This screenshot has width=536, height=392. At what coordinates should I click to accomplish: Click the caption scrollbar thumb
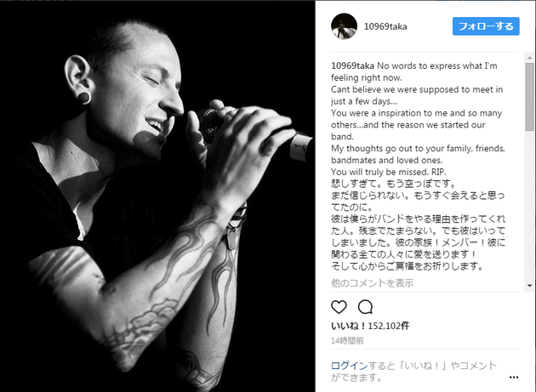tap(530, 96)
